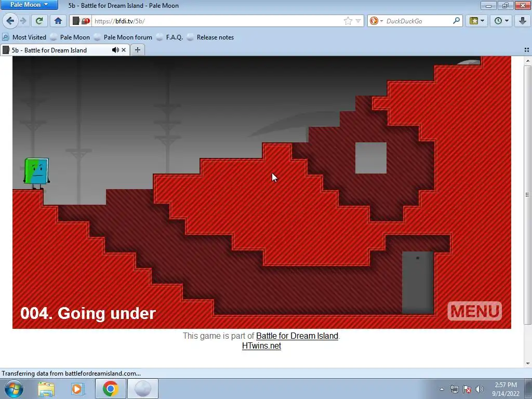This screenshot has height=399, width=532.
Task: Minimize the Pale Moon window
Action: [x=488, y=5]
